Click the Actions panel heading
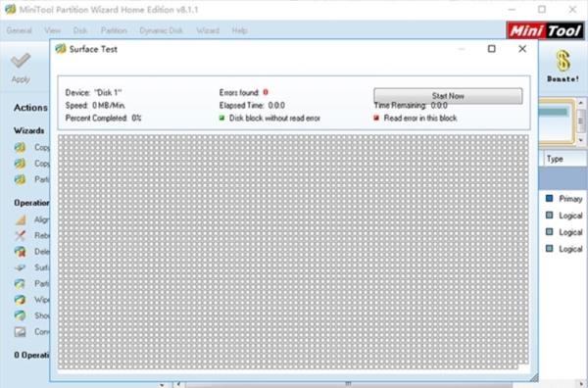The image size is (588, 388). point(30,108)
